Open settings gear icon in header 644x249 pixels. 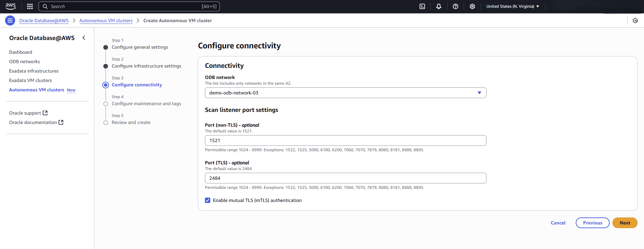(x=472, y=6)
